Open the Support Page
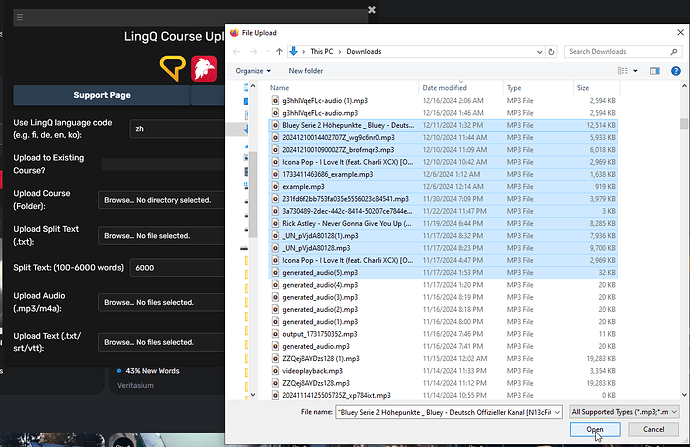 [102, 95]
